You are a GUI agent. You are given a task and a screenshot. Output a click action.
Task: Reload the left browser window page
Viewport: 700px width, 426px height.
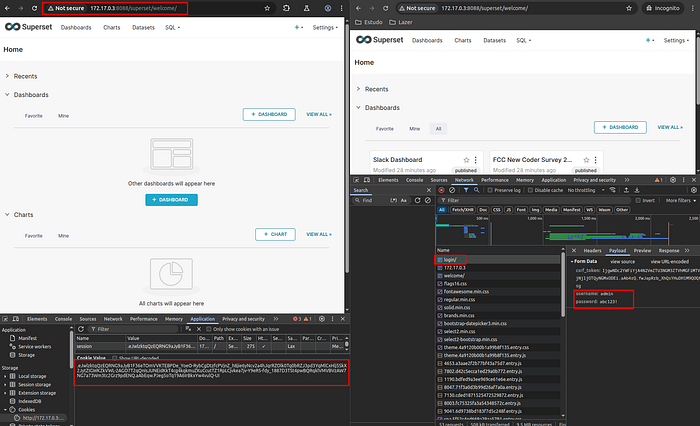[34, 8]
